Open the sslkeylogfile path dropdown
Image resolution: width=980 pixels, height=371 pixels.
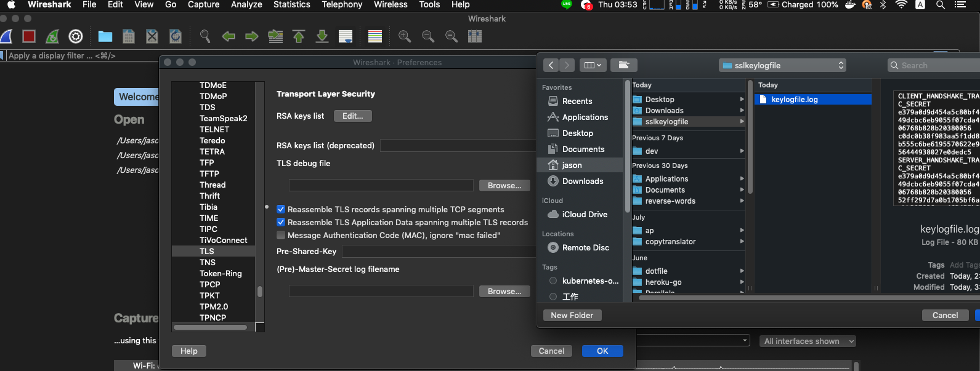782,65
